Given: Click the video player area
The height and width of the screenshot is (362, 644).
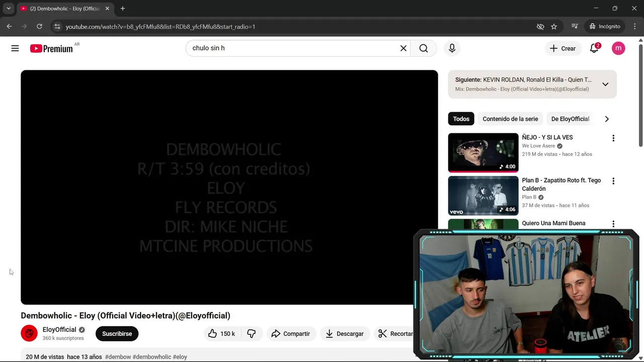Looking at the screenshot, I should (229, 187).
